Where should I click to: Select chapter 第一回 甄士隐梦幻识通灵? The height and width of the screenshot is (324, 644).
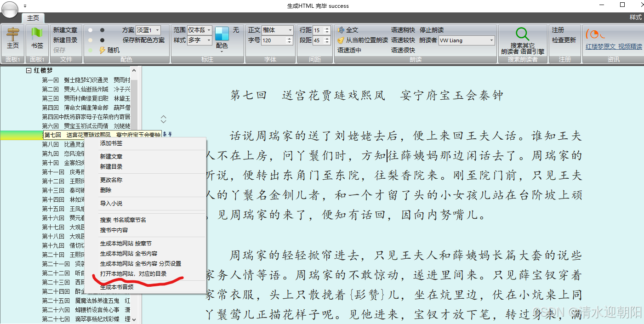[x=86, y=80]
